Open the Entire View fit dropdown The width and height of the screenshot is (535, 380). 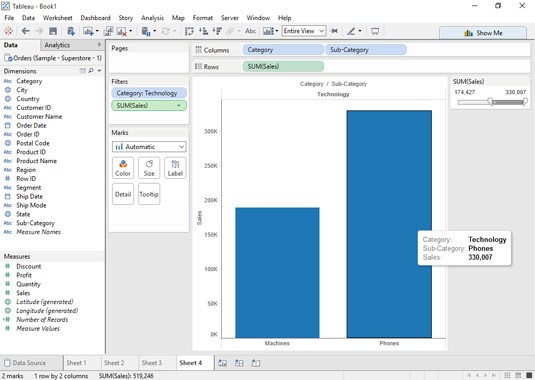tap(303, 31)
